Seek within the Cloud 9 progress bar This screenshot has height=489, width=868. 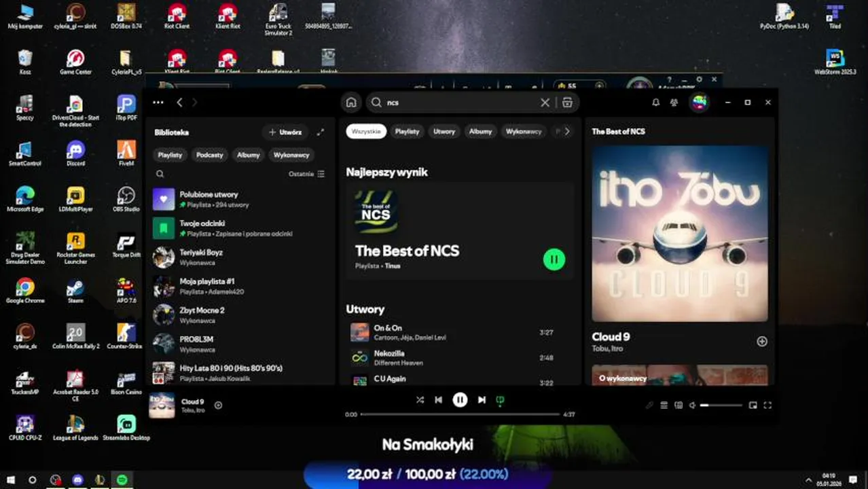pyautogui.click(x=460, y=414)
